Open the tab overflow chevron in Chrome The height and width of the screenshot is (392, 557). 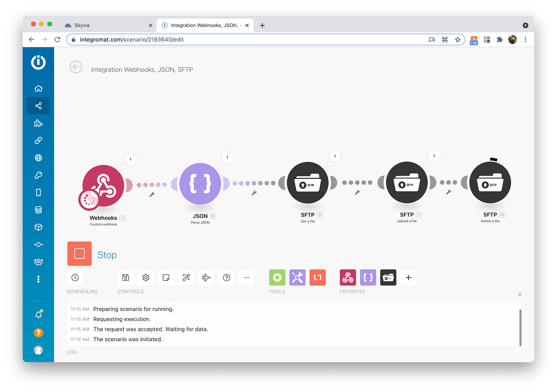526,25
